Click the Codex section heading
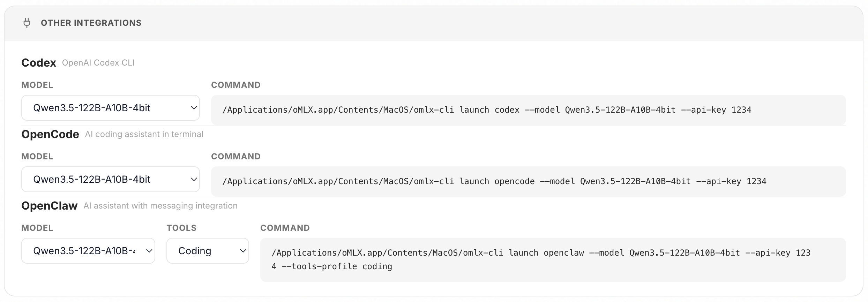This screenshot has height=302, width=868. click(39, 63)
